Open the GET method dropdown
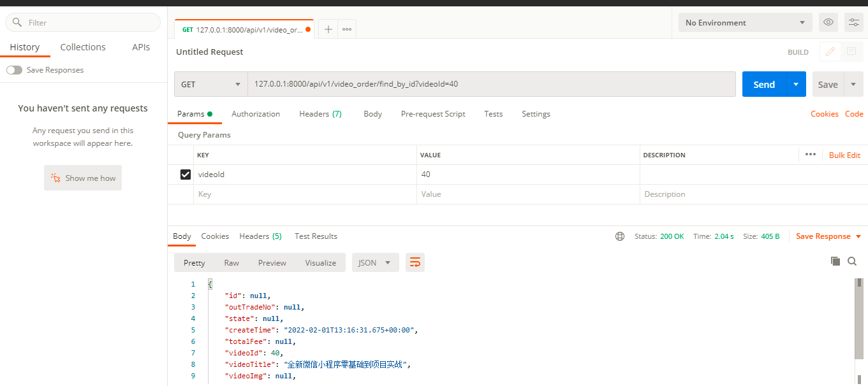Viewport: 868px width, 386px height. coord(211,84)
